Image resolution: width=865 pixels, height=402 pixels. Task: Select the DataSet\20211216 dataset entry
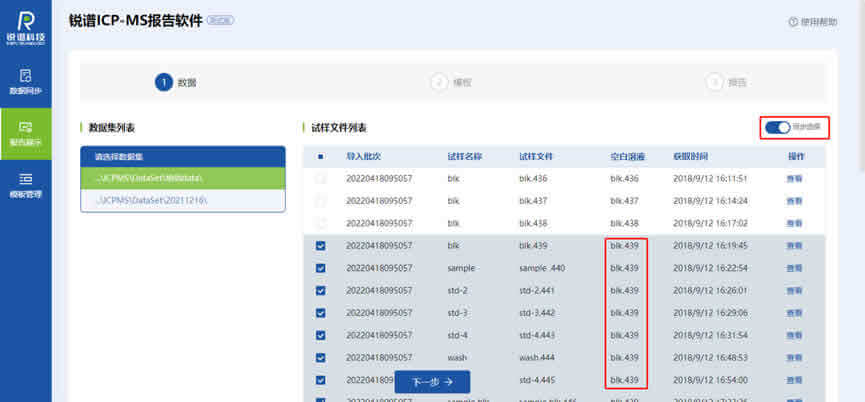[x=183, y=200]
